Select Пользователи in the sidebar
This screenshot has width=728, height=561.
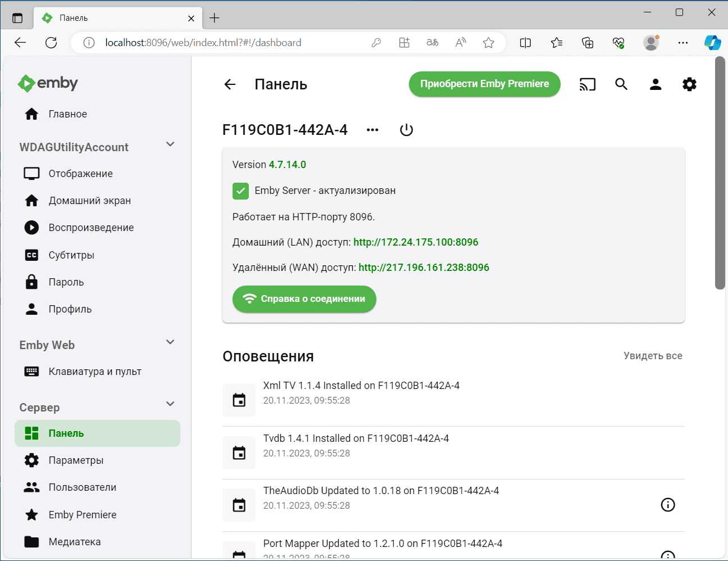[82, 487]
